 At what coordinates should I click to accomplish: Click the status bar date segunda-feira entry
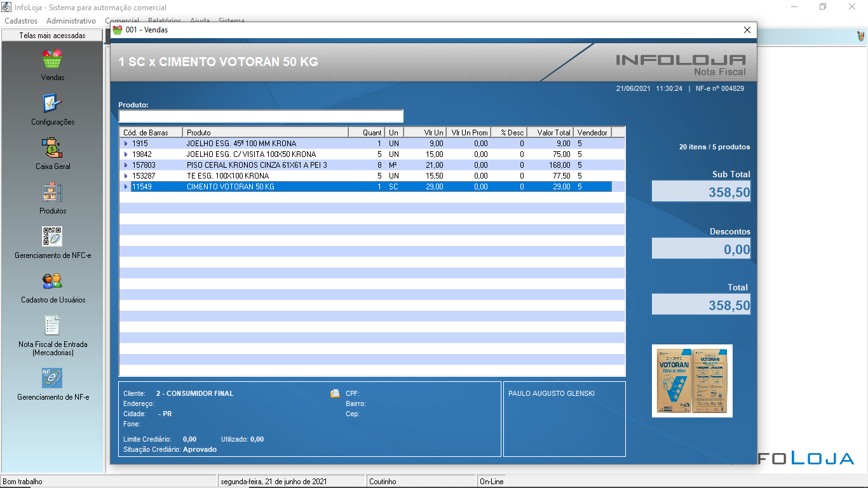pos(292,482)
